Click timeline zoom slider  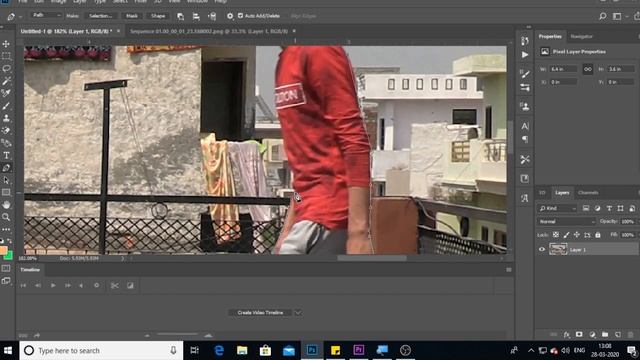(x=178, y=335)
